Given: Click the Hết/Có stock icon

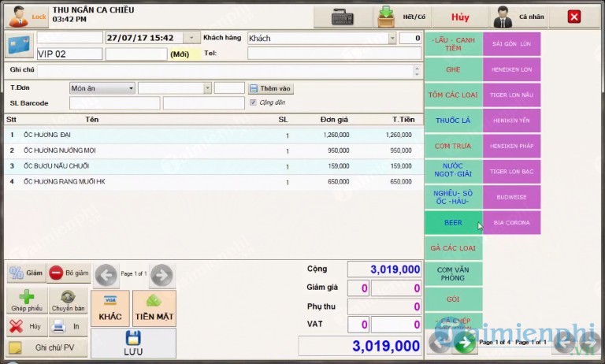Looking at the screenshot, I should 385,17.
